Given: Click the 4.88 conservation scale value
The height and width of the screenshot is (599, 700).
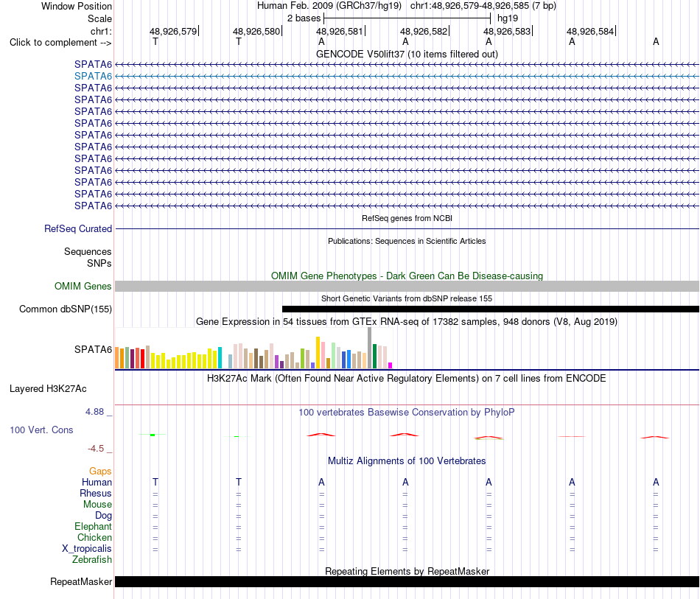Looking at the screenshot, I should [94, 412].
